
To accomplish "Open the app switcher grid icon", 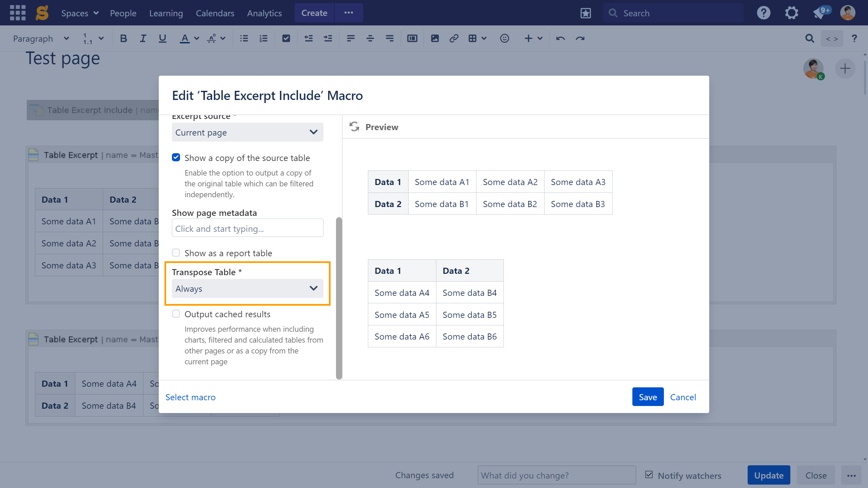I will 18,13.
